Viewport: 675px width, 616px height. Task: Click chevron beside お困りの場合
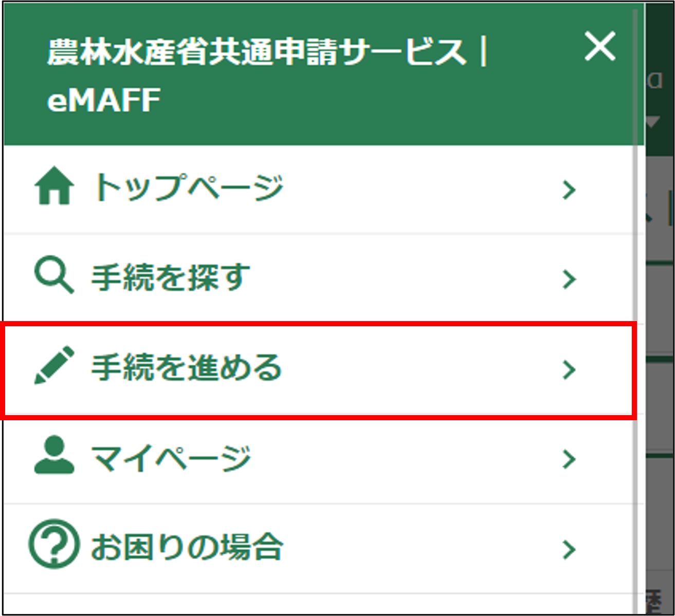pyautogui.click(x=569, y=549)
